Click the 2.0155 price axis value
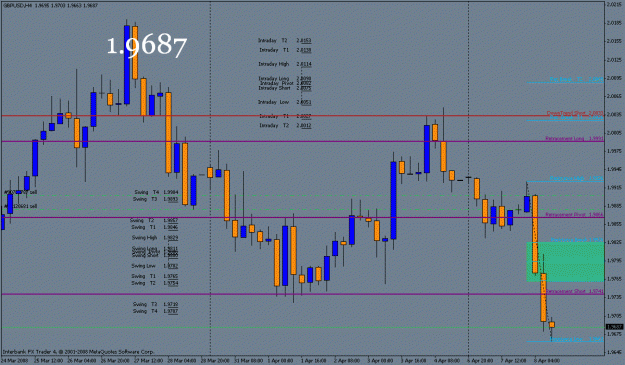Viewport: 625px width, 365px height. (614, 41)
